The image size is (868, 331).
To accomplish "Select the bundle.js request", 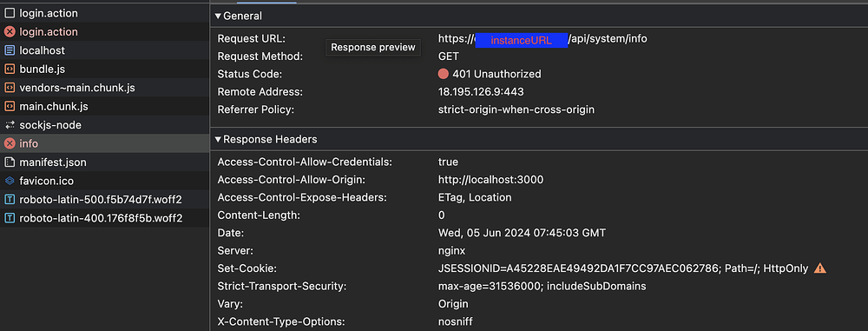I will (x=105, y=70).
